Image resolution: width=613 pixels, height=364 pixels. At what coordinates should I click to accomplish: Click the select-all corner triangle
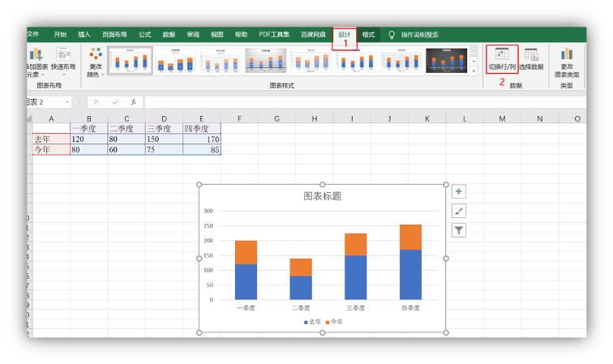[x=29, y=118]
